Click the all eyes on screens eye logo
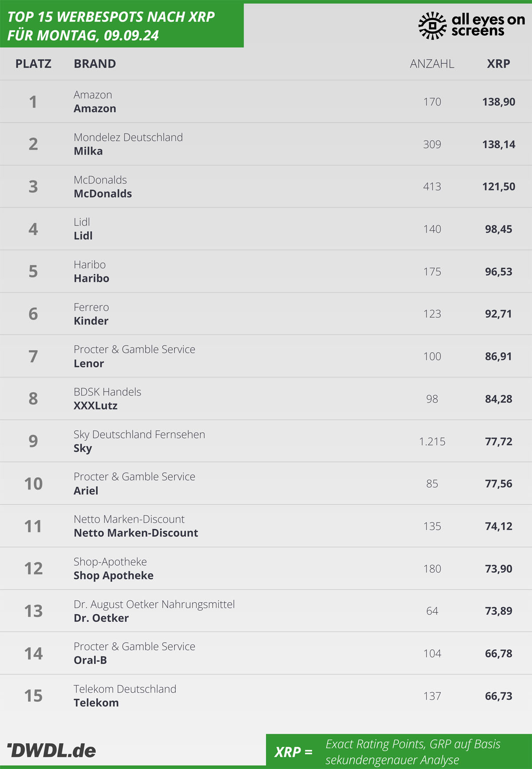532x769 pixels. pyautogui.click(x=432, y=25)
